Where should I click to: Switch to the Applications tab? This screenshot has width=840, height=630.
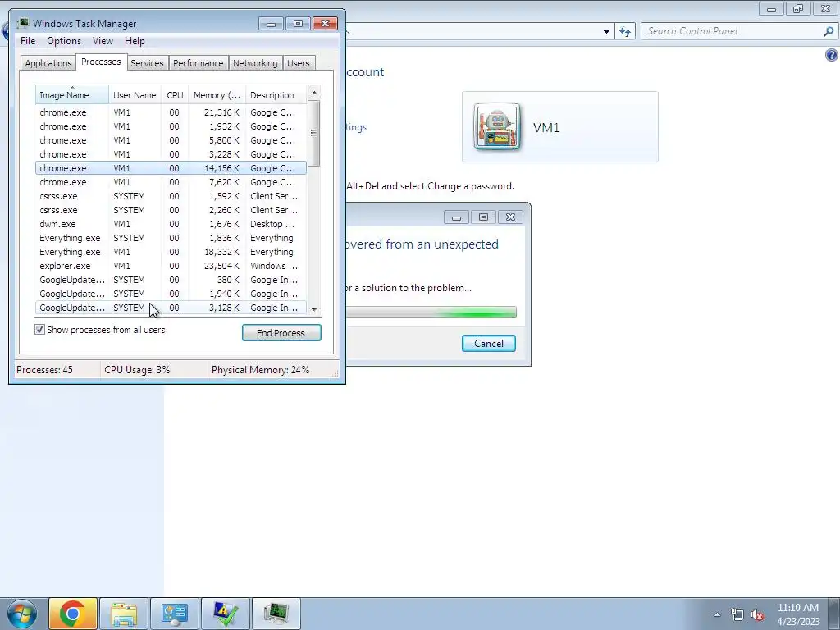click(48, 63)
